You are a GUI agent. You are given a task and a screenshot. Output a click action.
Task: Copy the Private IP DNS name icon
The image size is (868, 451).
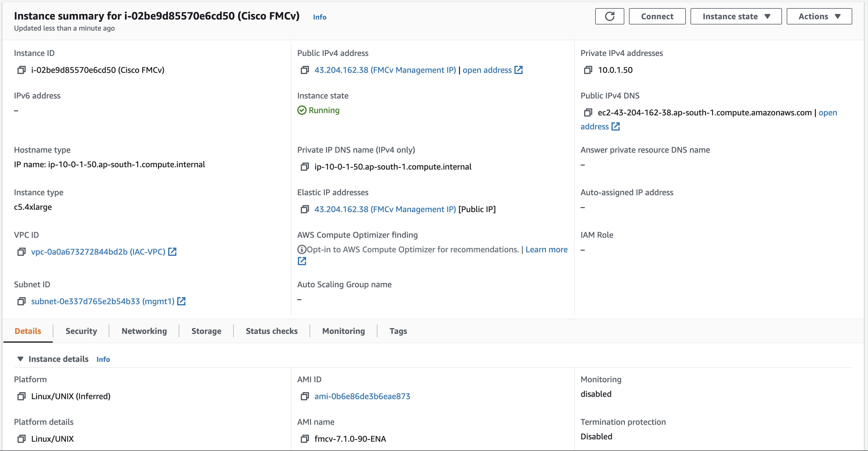[x=305, y=167]
